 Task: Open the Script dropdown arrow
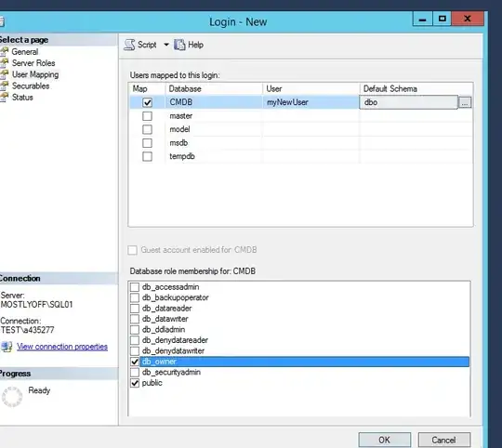pyautogui.click(x=166, y=45)
